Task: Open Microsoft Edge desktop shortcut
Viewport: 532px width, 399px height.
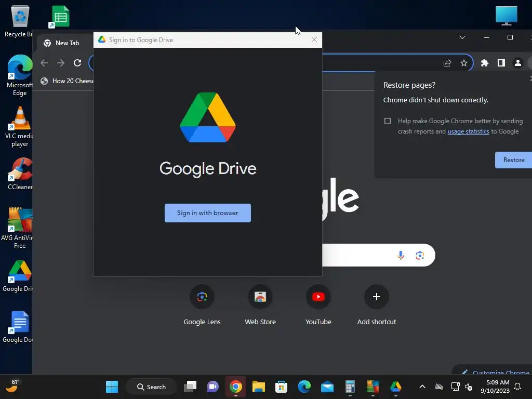Action: point(19,75)
